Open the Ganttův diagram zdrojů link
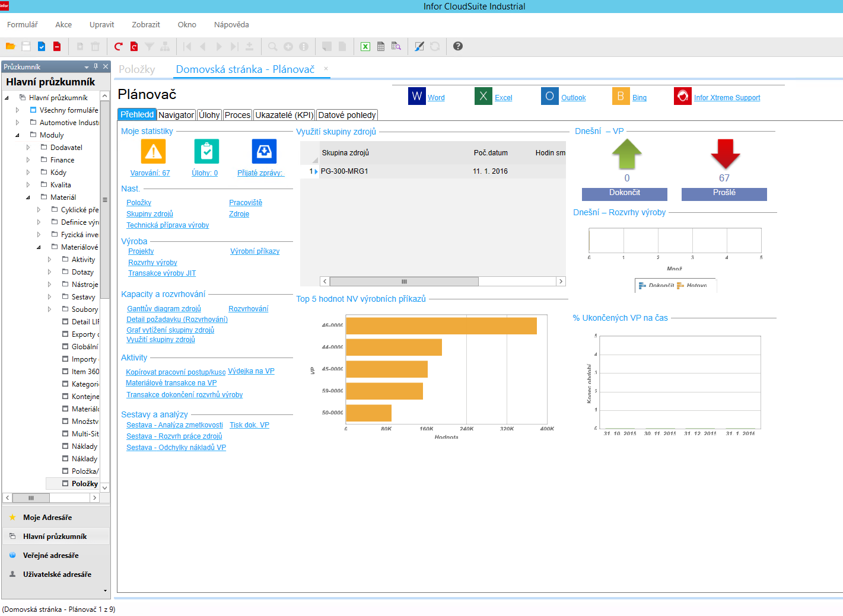 click(164, 309)
